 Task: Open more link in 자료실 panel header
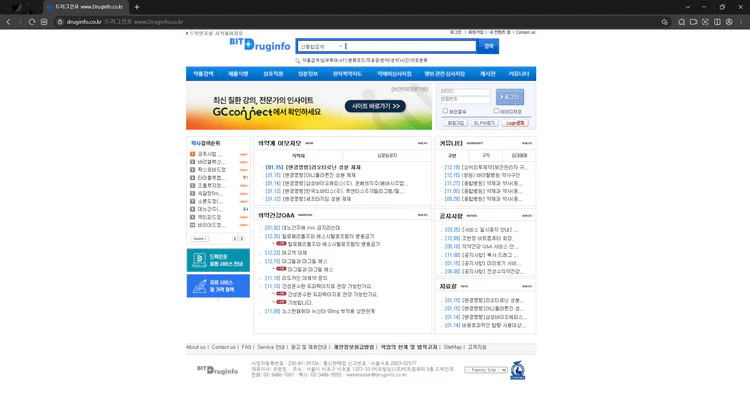click(527, 286)
